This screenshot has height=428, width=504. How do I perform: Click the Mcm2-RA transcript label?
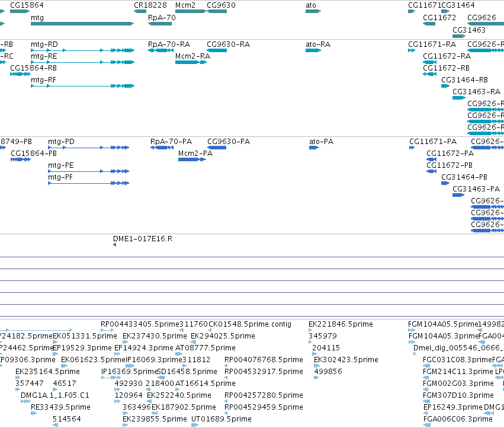click(x=193, y=56)
